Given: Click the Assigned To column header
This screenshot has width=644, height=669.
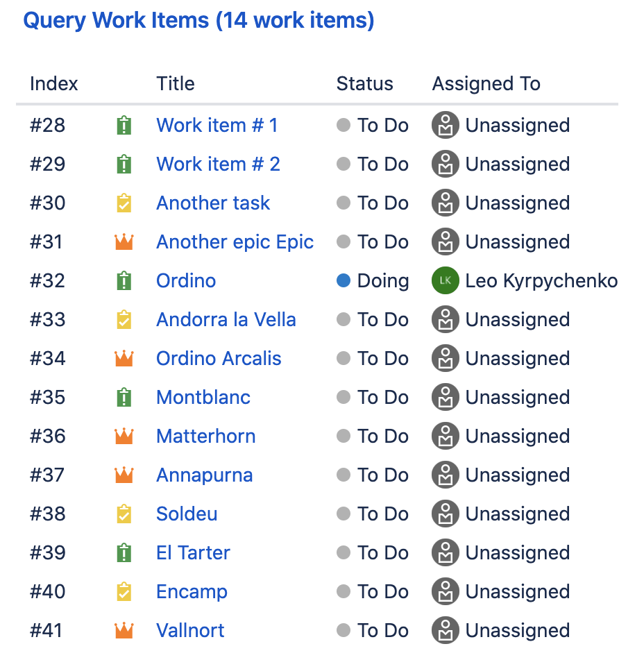Looking at the screenshot, I should (x=486, y=84).
